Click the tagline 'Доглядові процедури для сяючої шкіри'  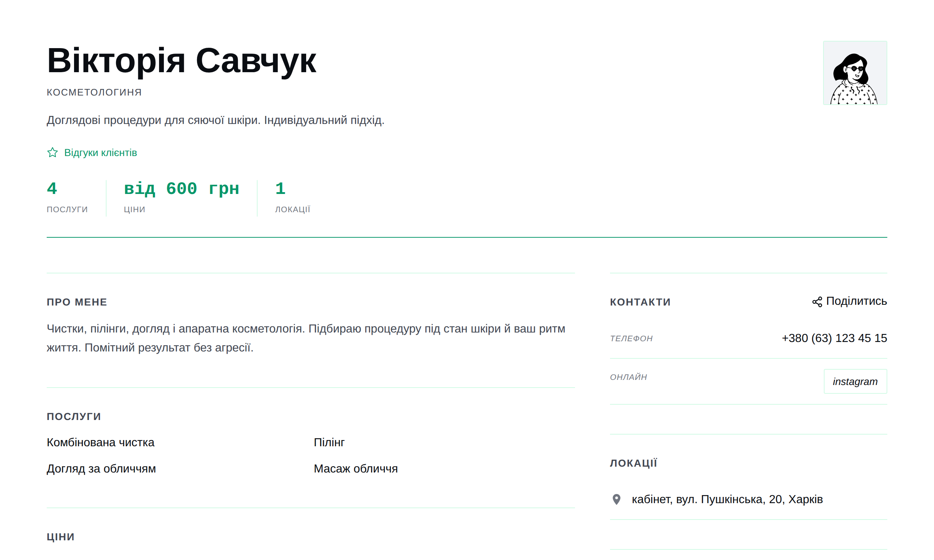(216, 120)
